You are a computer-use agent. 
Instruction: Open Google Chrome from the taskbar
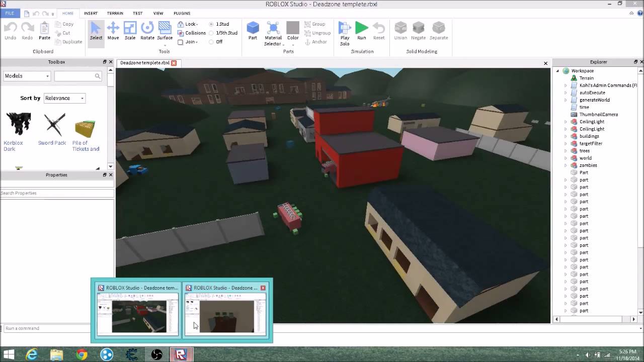tap(82, 354)
